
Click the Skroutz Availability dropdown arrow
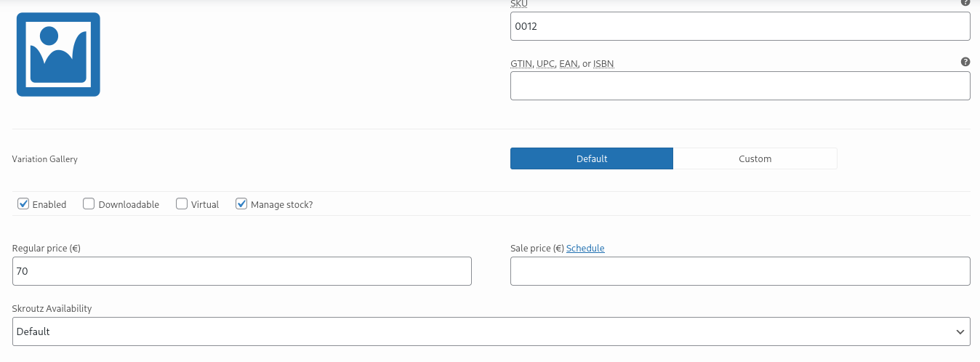[x=960, y=331]
